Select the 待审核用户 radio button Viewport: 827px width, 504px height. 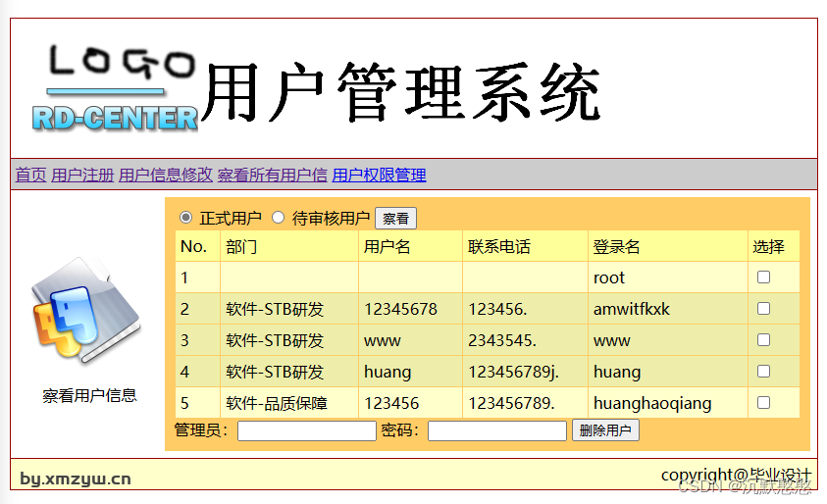(x=278, y=218)
